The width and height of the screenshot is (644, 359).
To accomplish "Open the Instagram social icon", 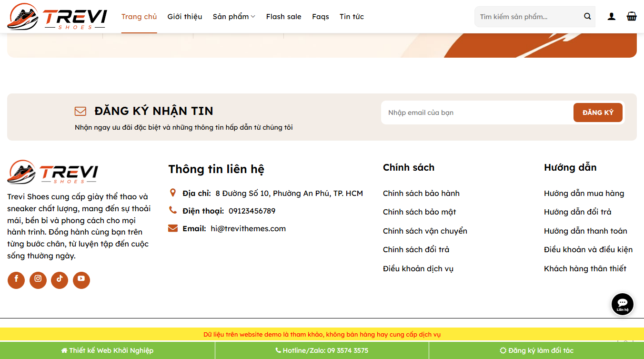I will pos(38,280).
